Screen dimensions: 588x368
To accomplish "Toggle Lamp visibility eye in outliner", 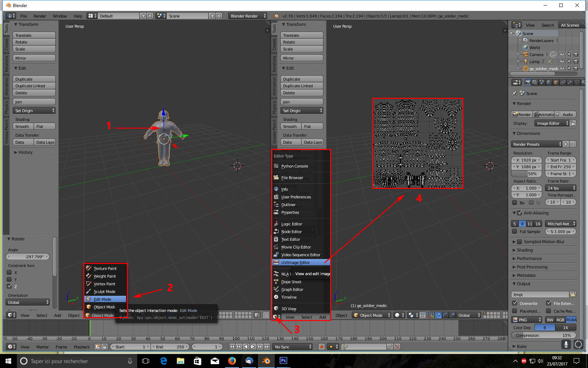I will (x=562, y=61).
